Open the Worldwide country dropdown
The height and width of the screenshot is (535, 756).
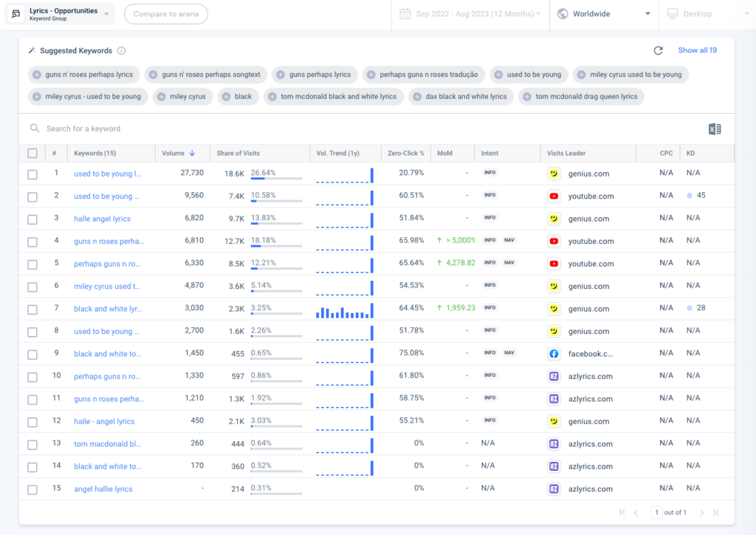(604, 14)
